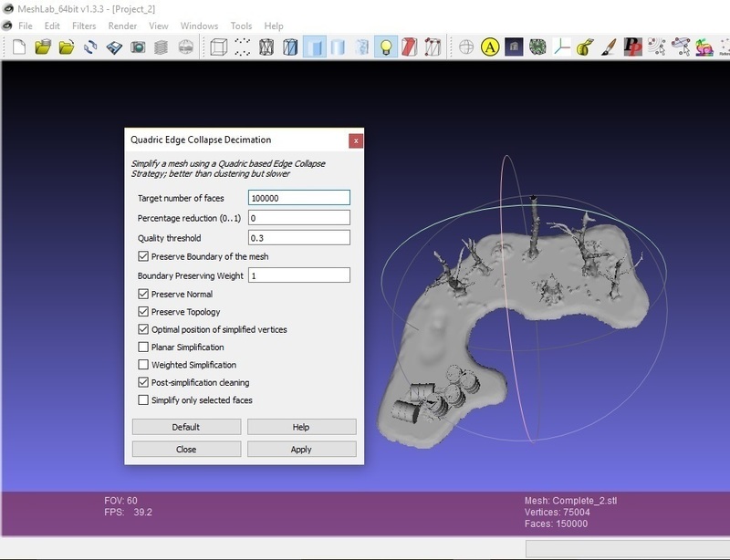Click the "Vertices: 75004" readout
730x560 pixels.
[558, 513]
